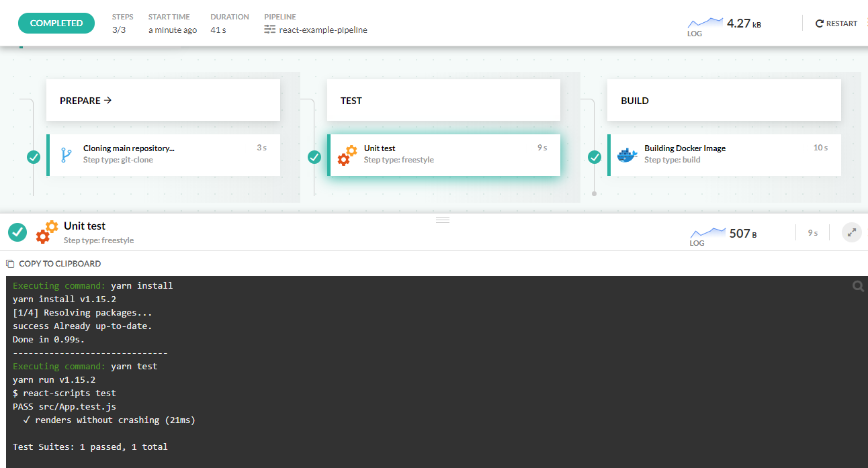Click the gears icon in Unit test card
Image resolution: width=868 pixels, height=468 pixels.
(x=347, y=155)
